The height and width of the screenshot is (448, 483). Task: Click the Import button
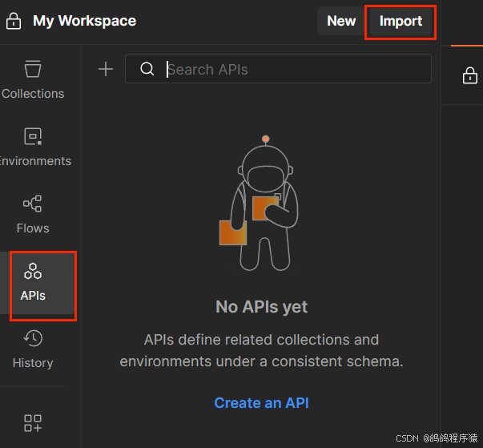(400, 22)
